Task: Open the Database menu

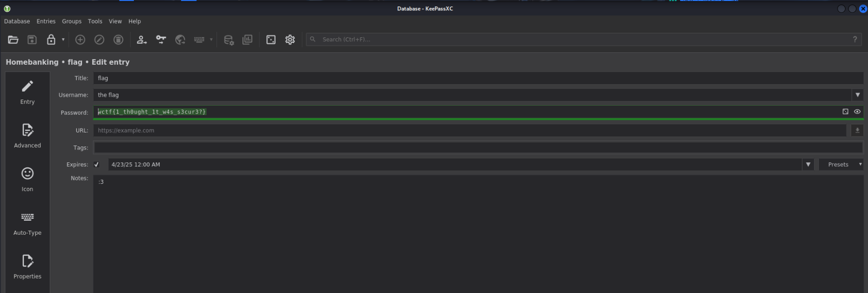Action: 17,21
